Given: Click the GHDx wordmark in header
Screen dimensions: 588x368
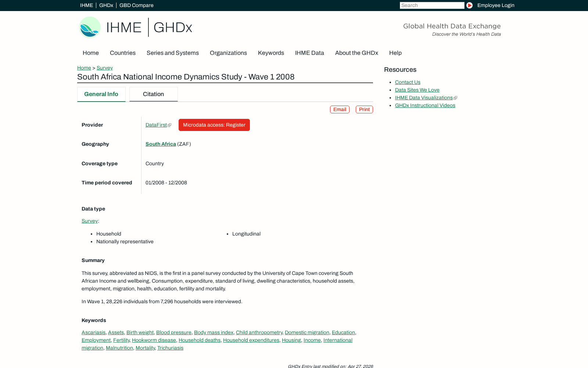Looking at the screenshot, I should click(173, 28).
